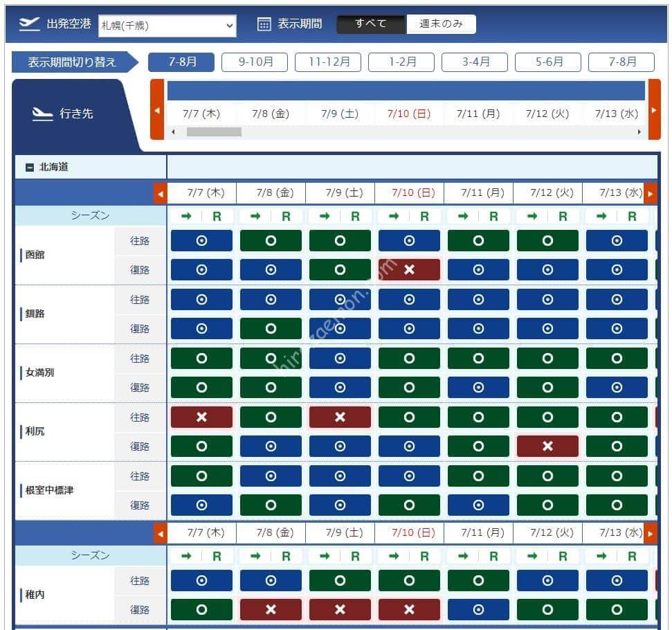Click the 利尻 destination label

click(x=35, y=431)
